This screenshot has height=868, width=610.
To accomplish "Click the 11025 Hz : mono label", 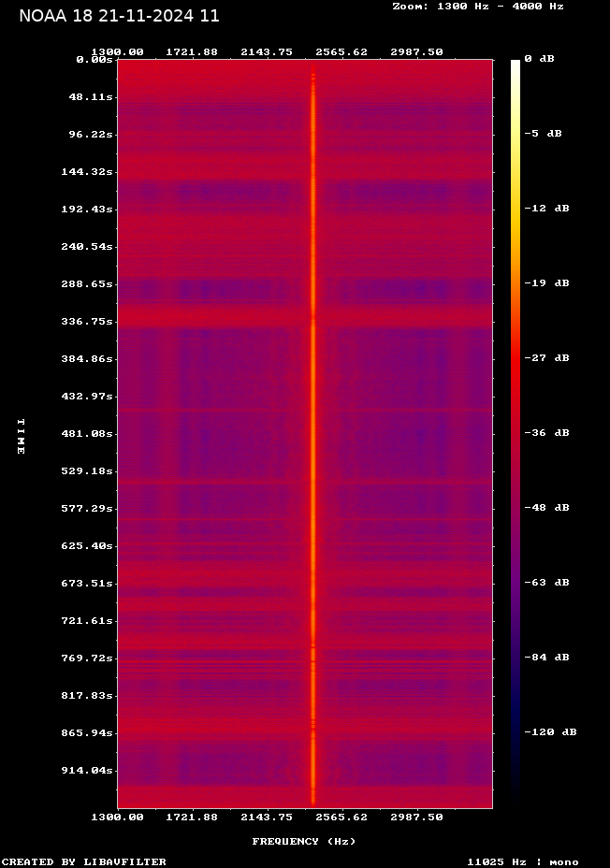I will (522, 861).
